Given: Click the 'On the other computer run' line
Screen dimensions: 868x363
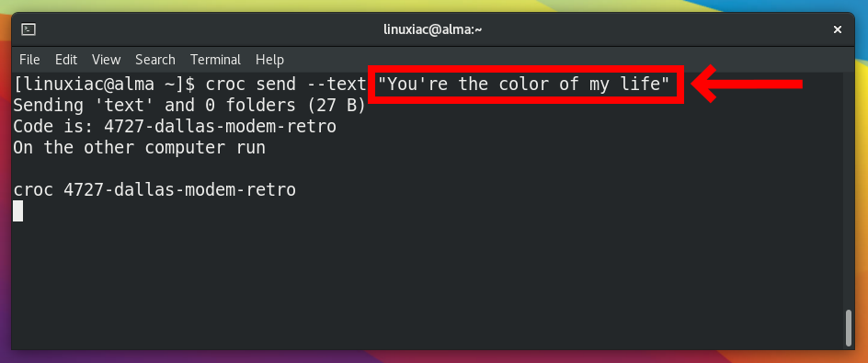Looking at the screenshot, I should click(x=139, y=148).
